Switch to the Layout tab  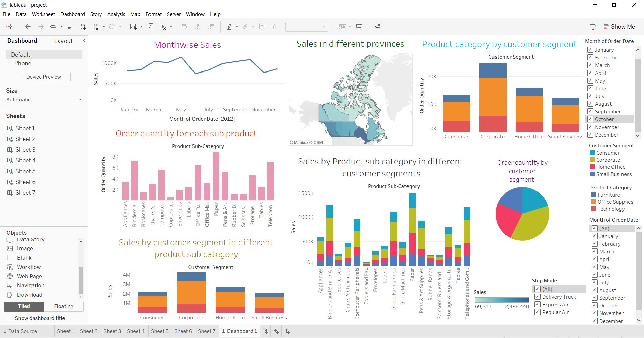(x=63, y=41)
